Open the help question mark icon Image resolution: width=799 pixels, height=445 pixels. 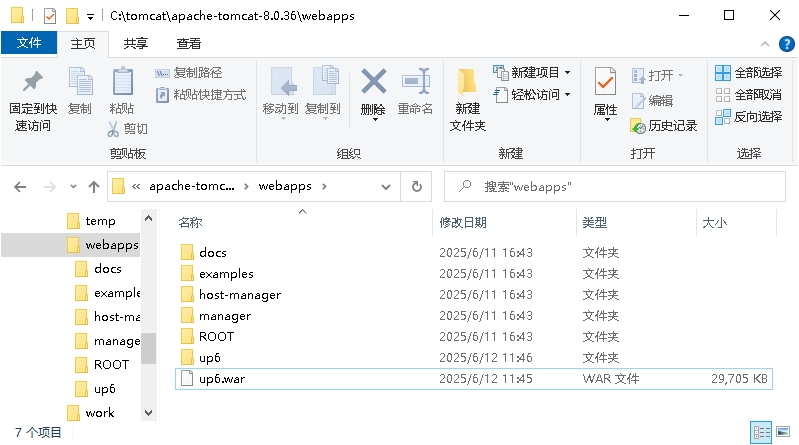click(786, 44)
